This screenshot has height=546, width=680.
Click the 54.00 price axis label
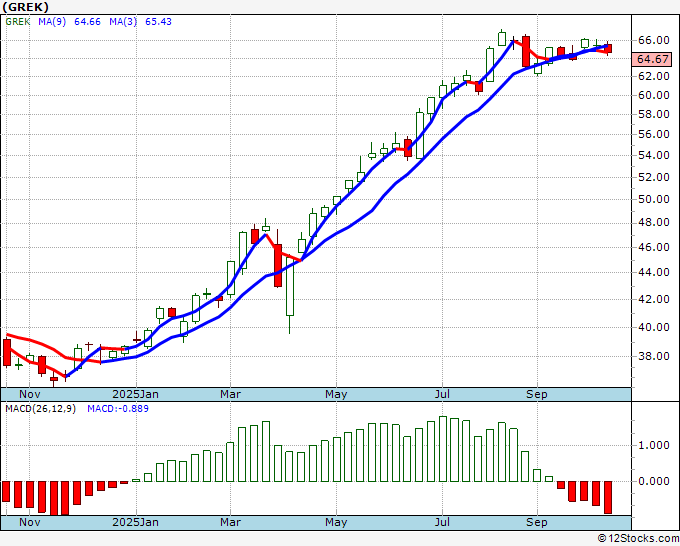654,155
